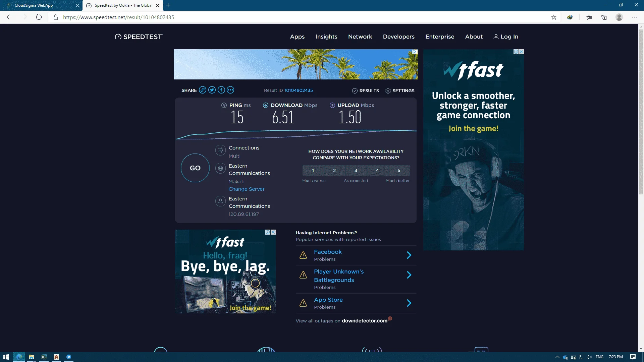Click the palm tree banner ad
The image size is (644, 362).
coord(296,64)
